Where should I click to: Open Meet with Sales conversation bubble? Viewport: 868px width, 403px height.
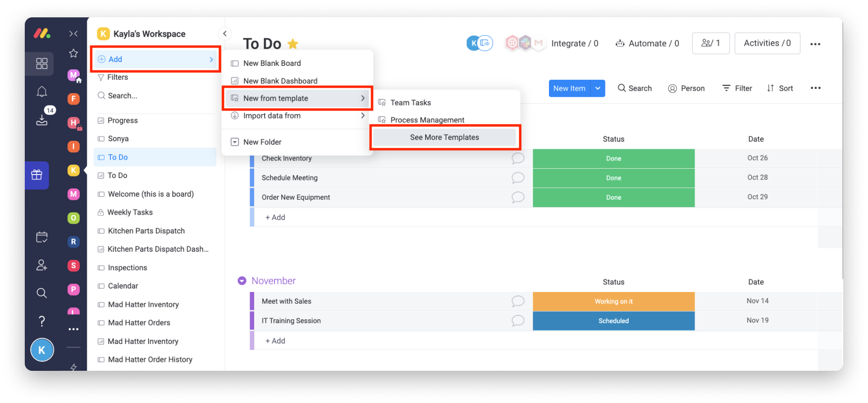[518, 301]
